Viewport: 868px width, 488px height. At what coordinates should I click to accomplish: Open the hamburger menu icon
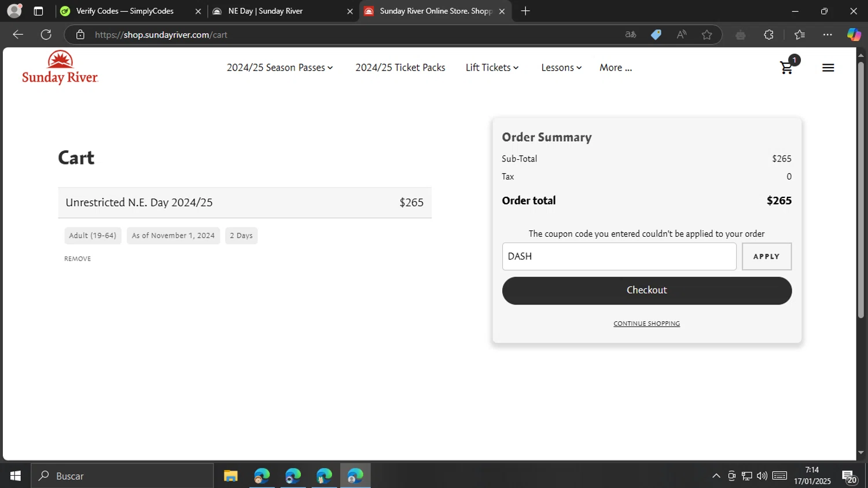click(828, 68)
